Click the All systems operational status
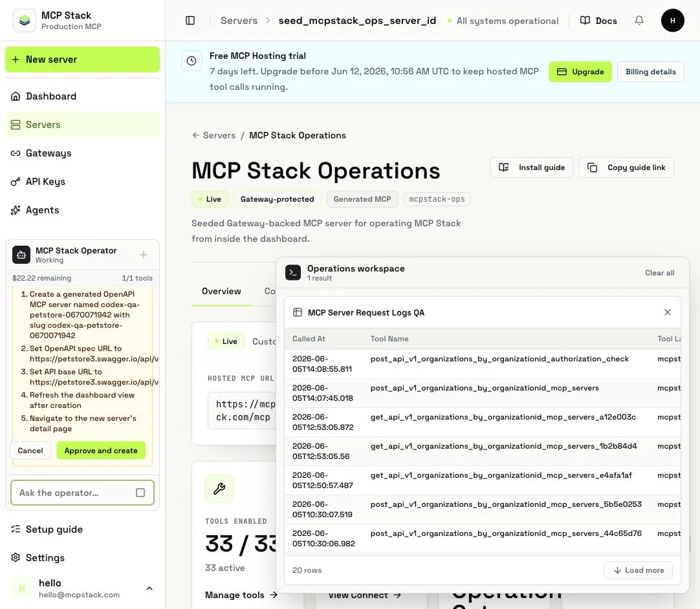 pos(503,21)
